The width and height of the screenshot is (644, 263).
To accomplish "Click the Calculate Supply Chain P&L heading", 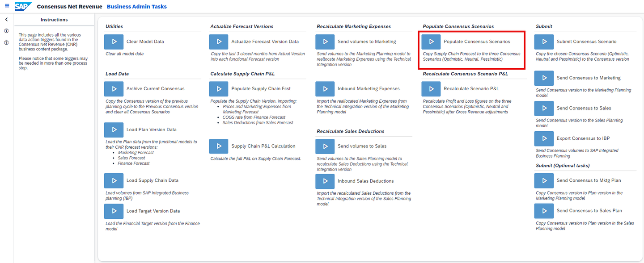I will (x=242, y=74).
